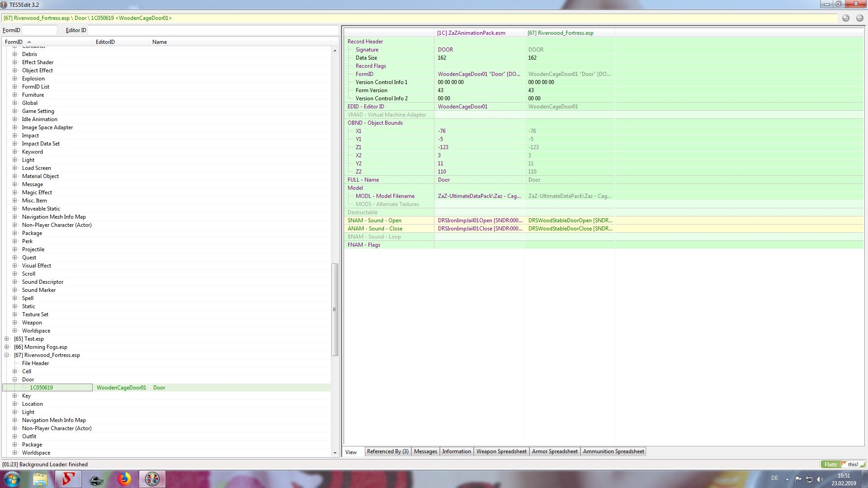Expand the Cell group under Riverwood_Fortress
868x488 pixels.
(15, 371)
